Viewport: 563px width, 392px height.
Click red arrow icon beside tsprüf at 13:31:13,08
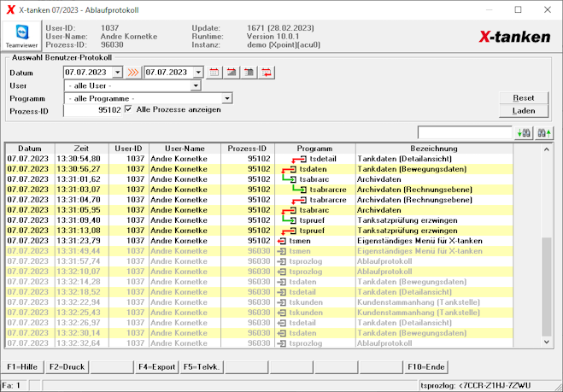[x=289, y=231]
